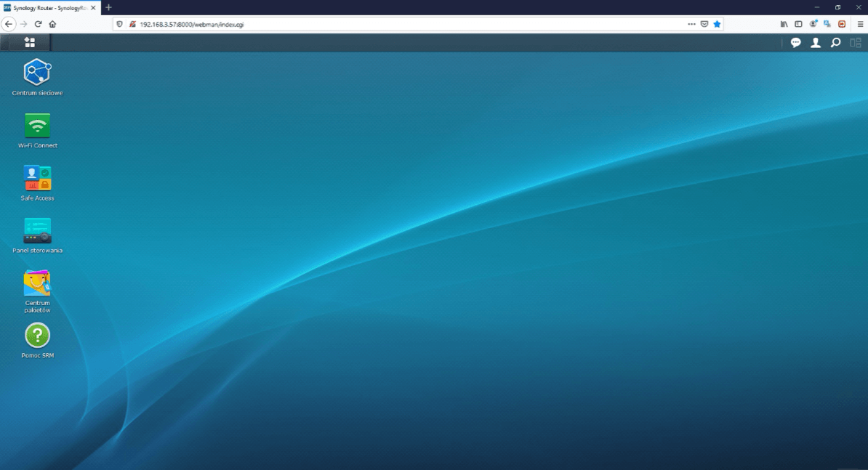Open Pomoc SRM help icon
The image size is (868, 470).
(x=37, y=336)
